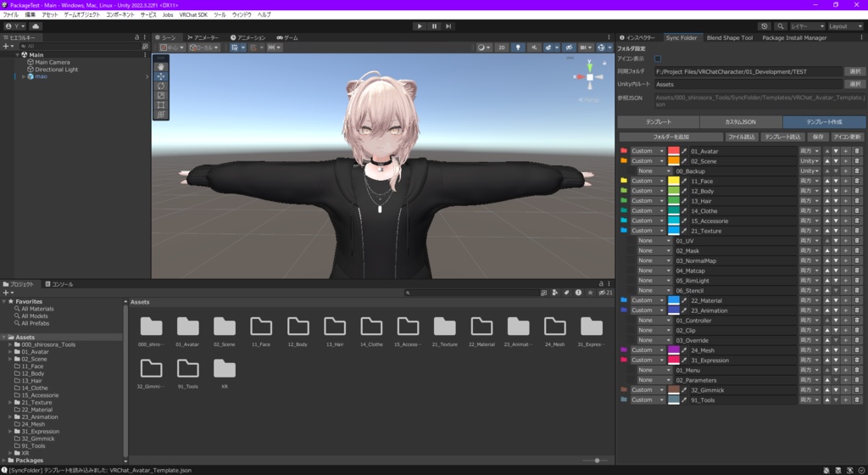This screenshot has height=475, width=868.
Task: Move 13_Hair row down with arrow
Action: pos(836,201)
